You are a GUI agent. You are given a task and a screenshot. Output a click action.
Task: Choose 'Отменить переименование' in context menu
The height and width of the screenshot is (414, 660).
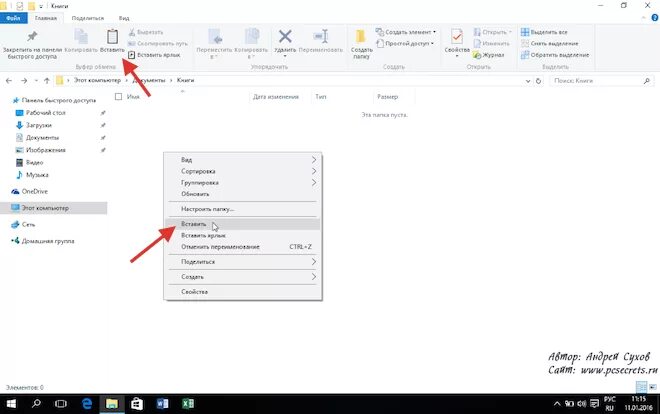click(242, 247)
